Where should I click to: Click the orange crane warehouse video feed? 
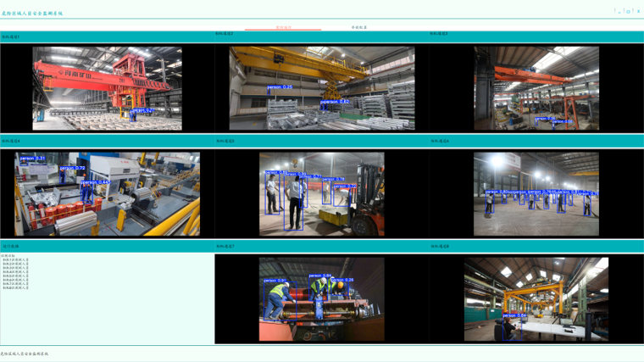pyautogui.click(x=536, y=88)
